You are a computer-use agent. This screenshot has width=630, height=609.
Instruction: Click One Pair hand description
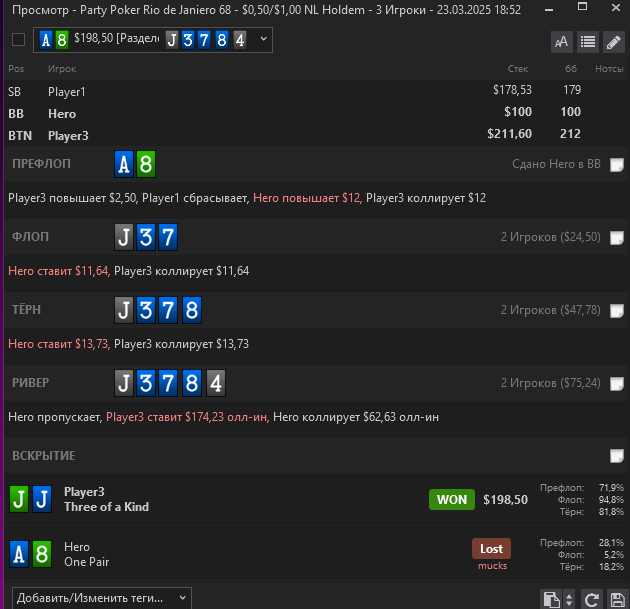(87, 562)
